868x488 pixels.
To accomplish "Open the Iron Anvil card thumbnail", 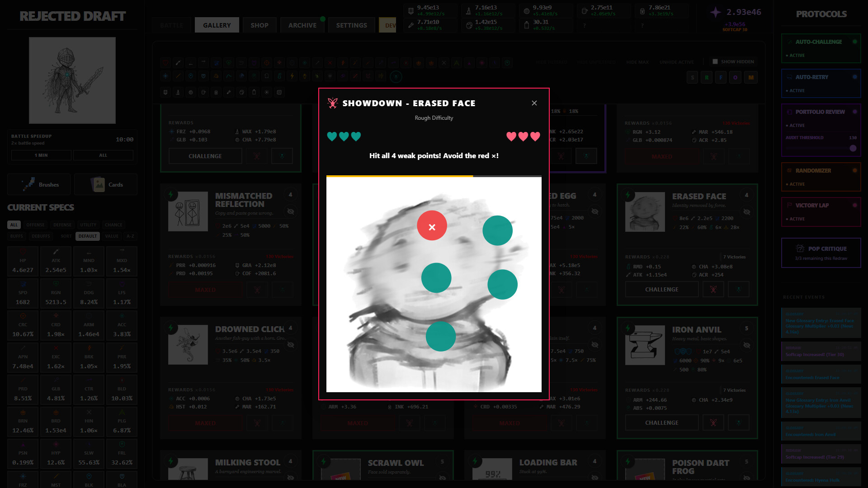I will [645, 345].
